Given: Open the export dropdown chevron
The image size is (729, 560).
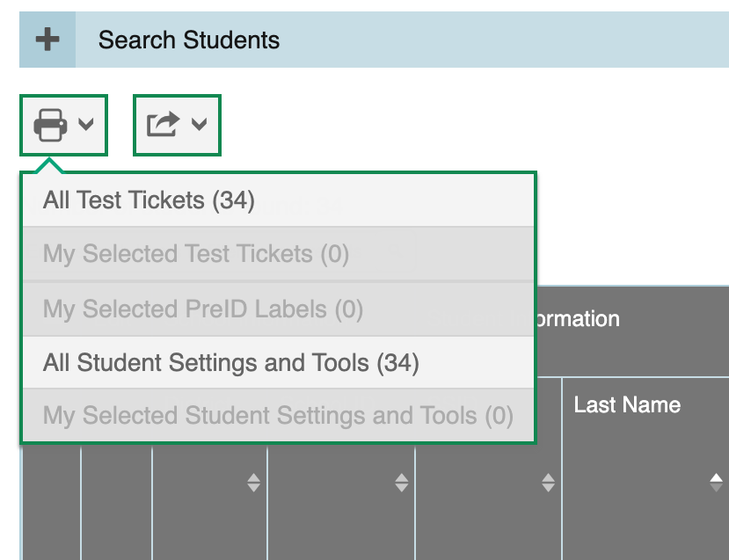Looking at the screenshot, I should [x=200, y=125].
